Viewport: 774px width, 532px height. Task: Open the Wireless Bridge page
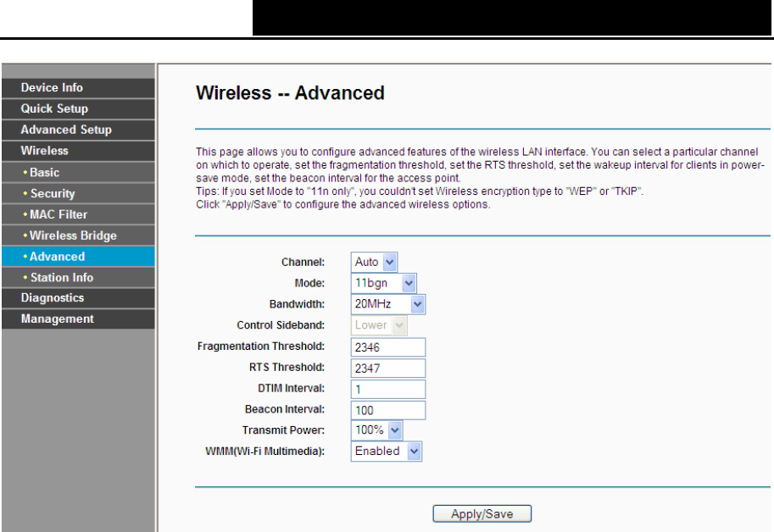[x=78, y=236]
